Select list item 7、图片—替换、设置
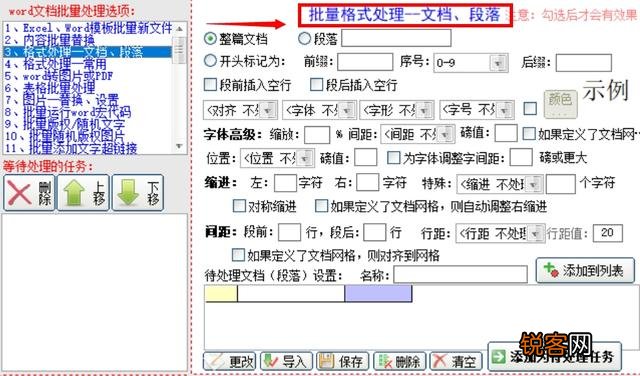The height and width of the screenshot is (376, 640). click(62, 100)
